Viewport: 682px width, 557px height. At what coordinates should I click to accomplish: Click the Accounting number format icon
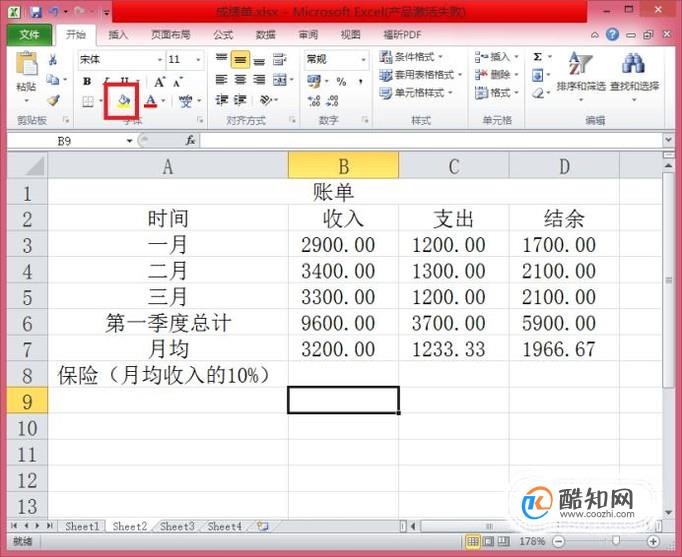pos(314,81)
